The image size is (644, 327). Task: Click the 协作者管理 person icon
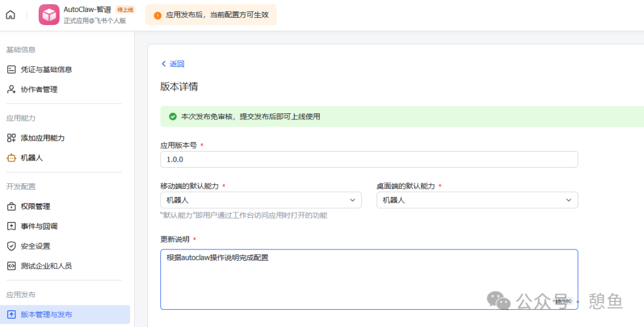point(11,89)
